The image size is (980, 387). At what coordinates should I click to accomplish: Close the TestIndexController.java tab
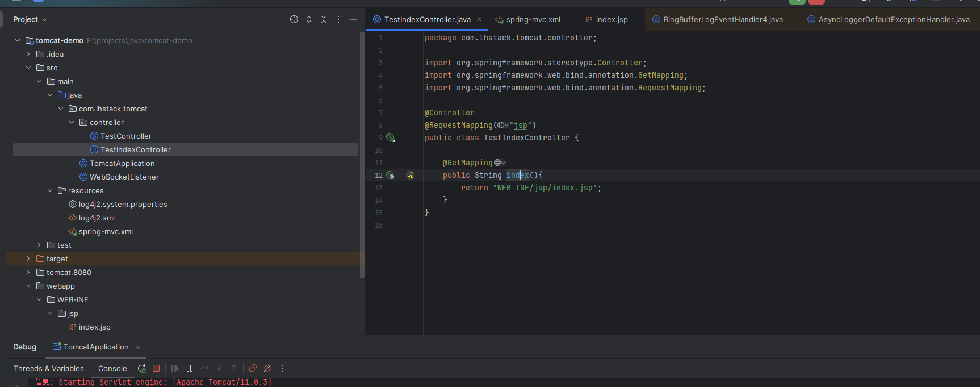(479, 19)
